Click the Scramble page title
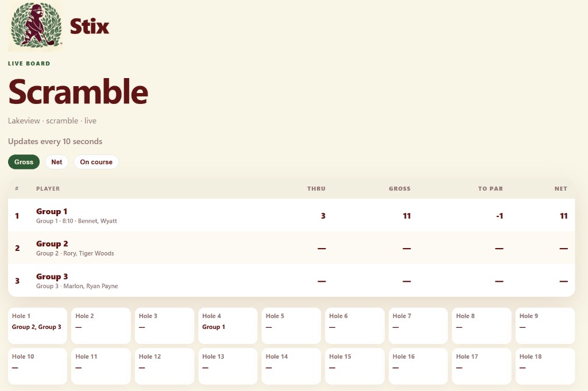Screen dimensions: 588x391 click(x=78, y=92)
